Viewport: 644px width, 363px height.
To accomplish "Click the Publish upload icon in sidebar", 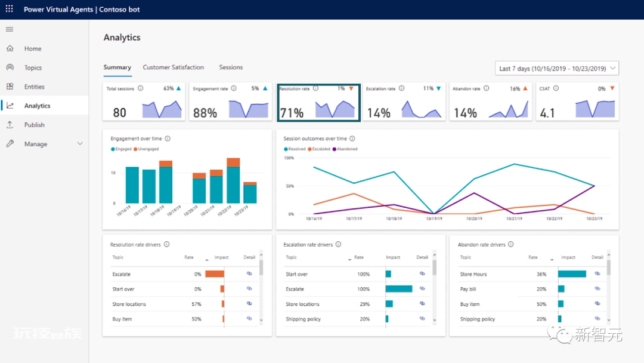I will 10,125.
